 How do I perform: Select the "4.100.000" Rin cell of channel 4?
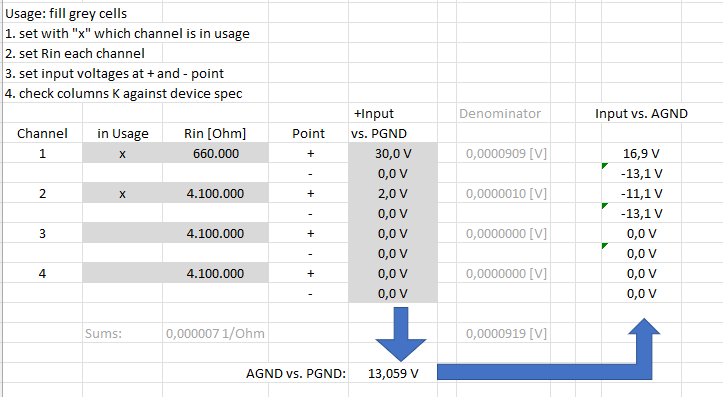[x=215, y=274]
